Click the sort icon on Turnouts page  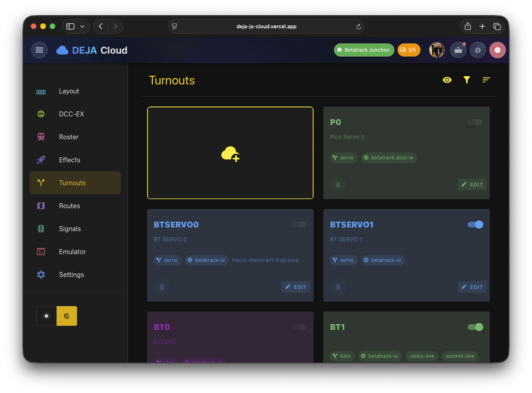(486, 80)
